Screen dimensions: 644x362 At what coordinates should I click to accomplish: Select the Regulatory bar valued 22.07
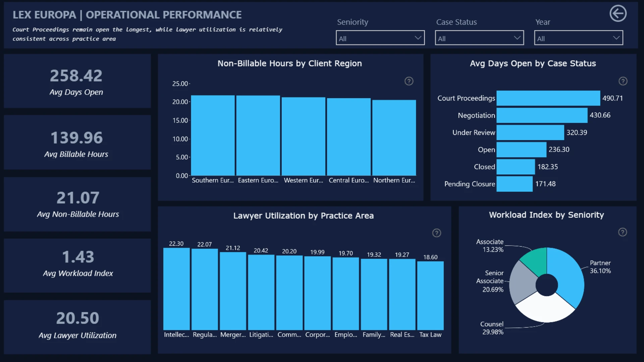(x=205, y=289)
